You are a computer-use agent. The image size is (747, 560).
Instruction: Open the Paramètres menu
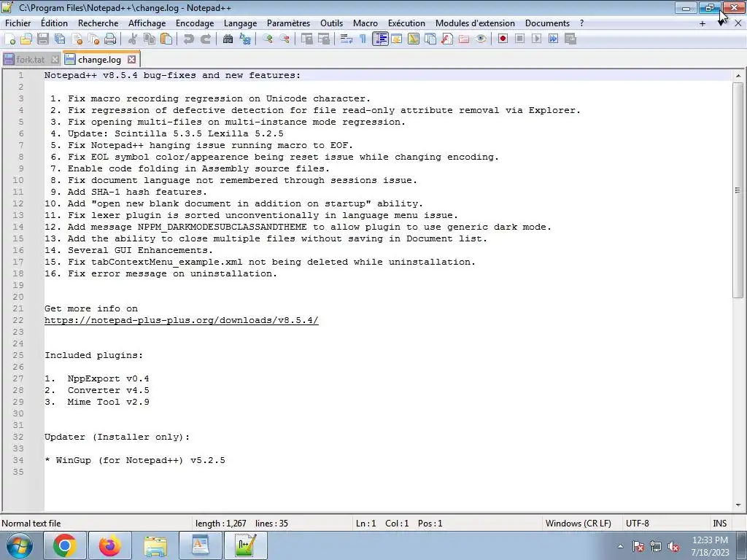(x=288, y=23)
